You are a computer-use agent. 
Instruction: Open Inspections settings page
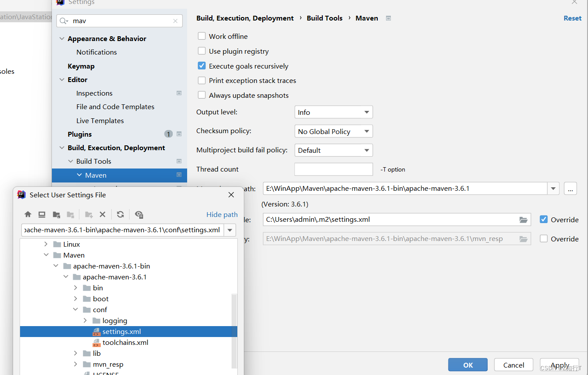pyautogui.click(x=94, y=93)
